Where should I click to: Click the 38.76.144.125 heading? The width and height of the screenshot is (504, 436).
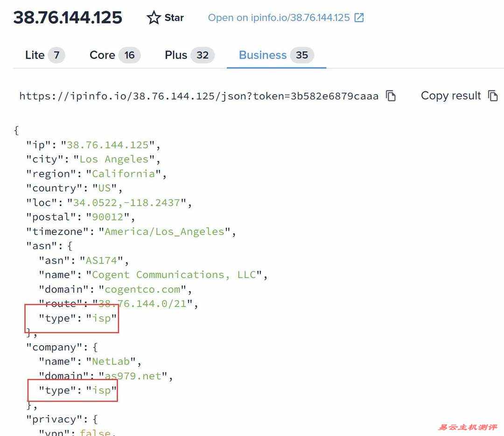(68, 18)
